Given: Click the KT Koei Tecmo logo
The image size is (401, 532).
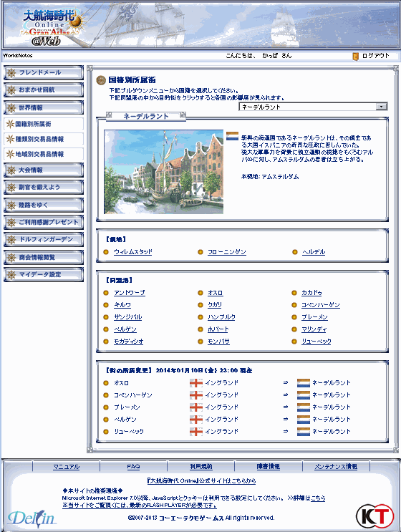Looking at the screenshot, I should coord(375,516).
